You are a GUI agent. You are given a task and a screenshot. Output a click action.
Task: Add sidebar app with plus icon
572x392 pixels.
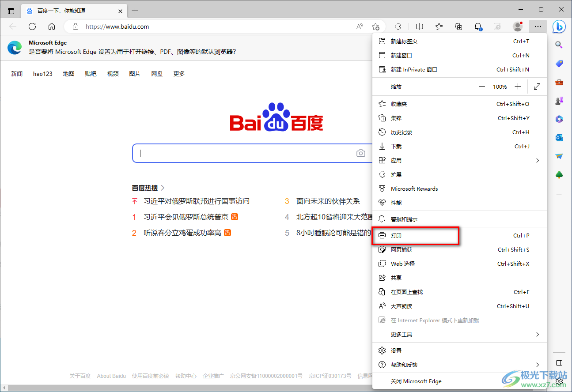pyautogui.click(x=559, y=195)
